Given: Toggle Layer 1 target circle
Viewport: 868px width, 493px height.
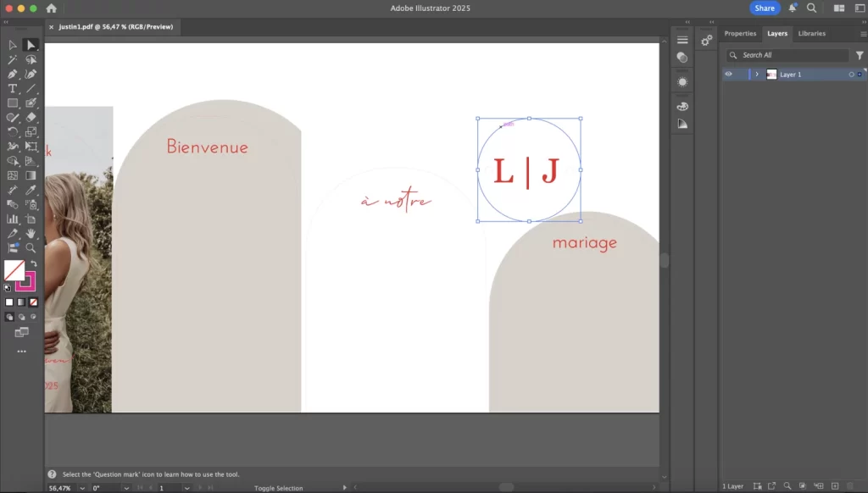Looking at the screenshot, I should point(851,75).
